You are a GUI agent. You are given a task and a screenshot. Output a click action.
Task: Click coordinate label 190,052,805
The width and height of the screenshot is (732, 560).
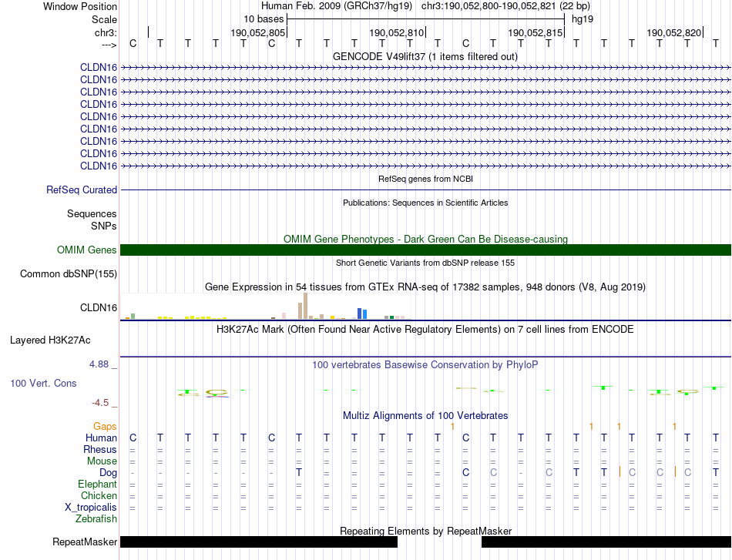[x=257, y=32]
